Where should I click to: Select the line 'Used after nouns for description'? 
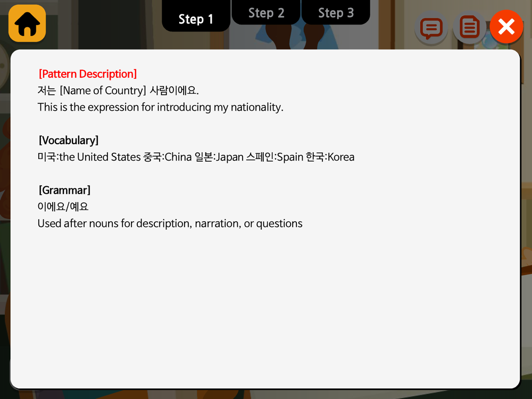170,223
